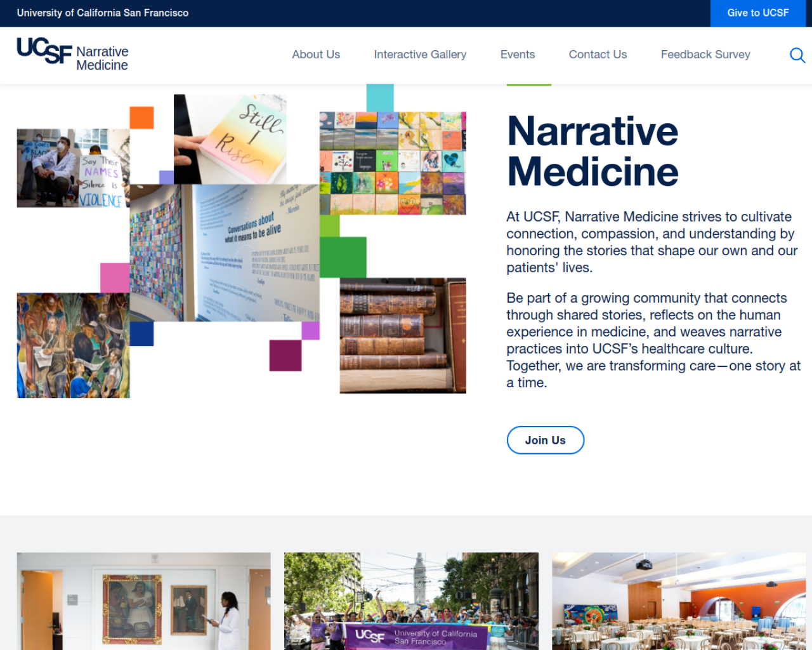812x650 pixels.
Task: Go to Interactive Gallery
Action: [x=420, y=55]
